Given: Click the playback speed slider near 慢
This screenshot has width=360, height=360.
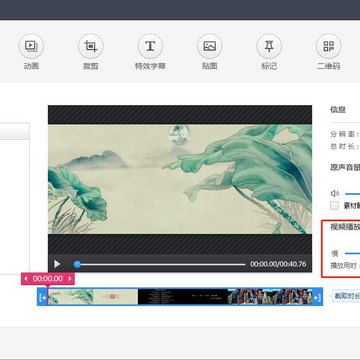Looking at the screenshot, I should click(x=352, y=253).
